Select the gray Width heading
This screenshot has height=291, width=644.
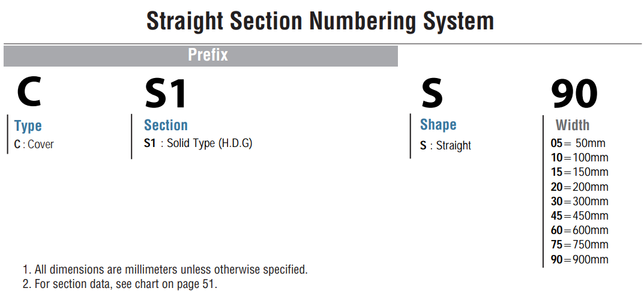(x=573, y=125)
